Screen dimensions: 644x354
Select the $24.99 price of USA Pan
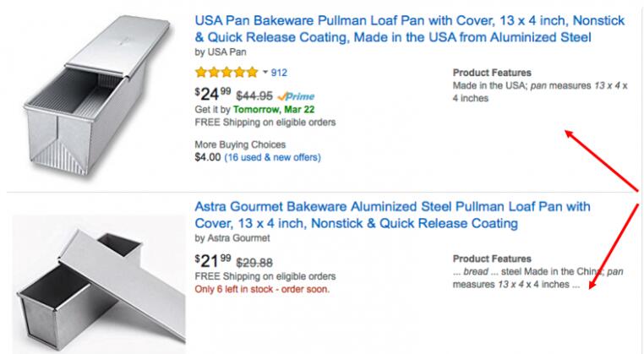[212, 94]
